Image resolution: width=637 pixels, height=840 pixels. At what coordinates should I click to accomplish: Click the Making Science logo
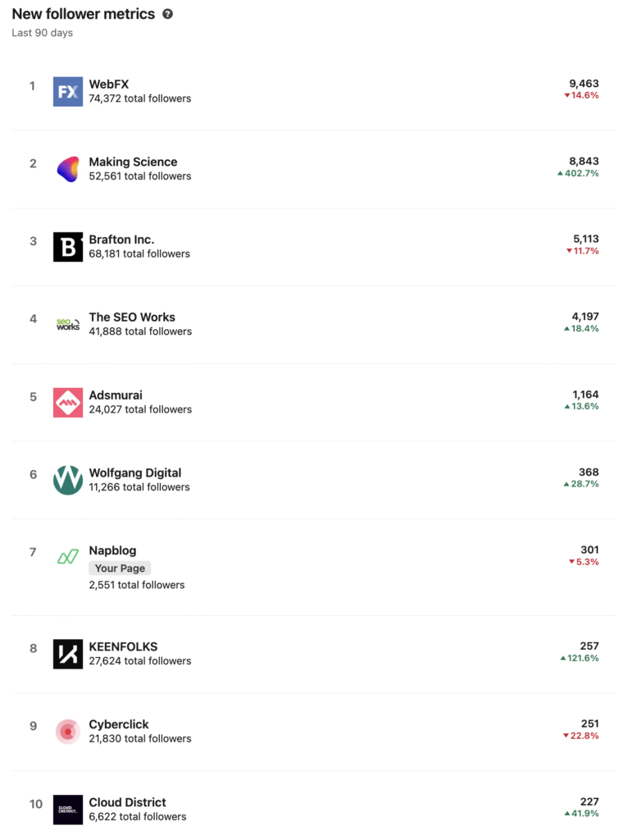[68, 169]
